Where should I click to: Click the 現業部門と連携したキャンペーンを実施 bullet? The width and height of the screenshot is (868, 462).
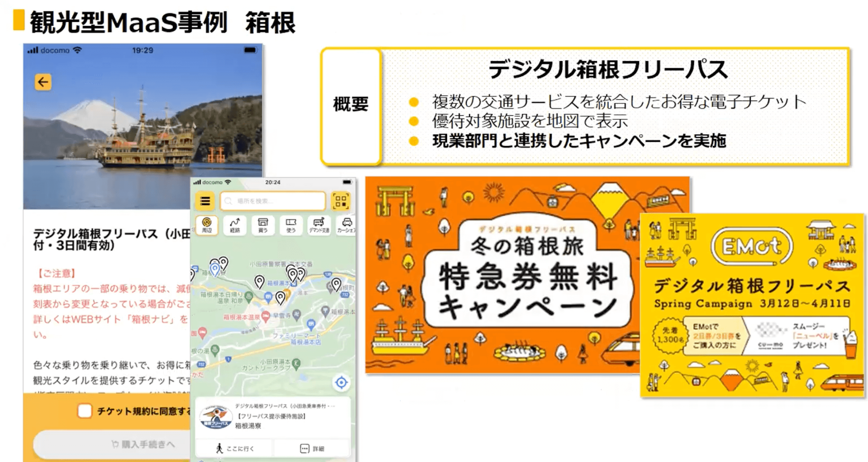tap(579, 141)
